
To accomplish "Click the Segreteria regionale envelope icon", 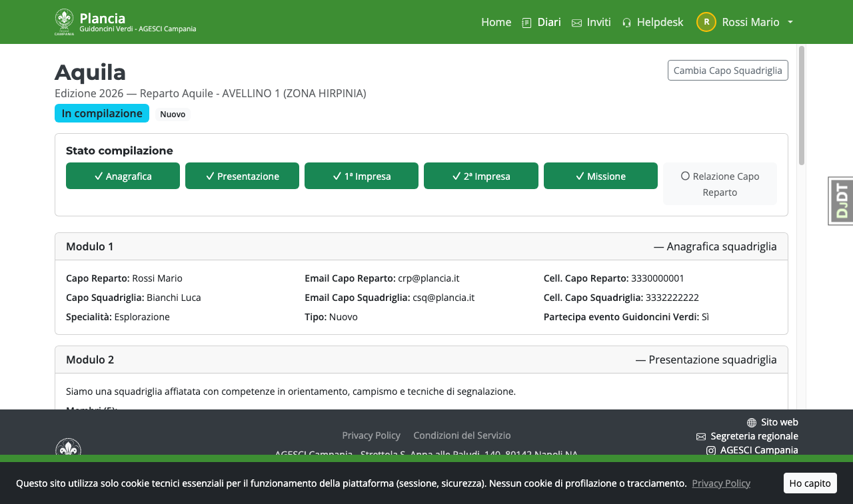I will click(x=701, y=437).
